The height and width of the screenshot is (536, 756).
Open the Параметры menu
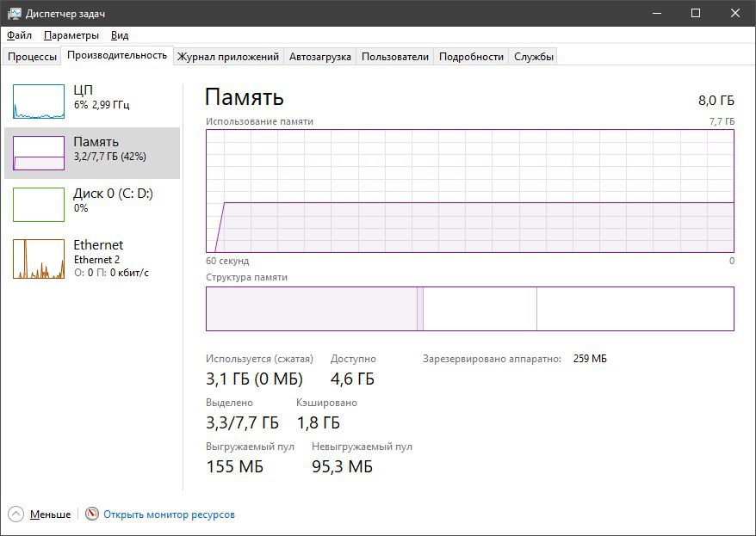[71, 35]
